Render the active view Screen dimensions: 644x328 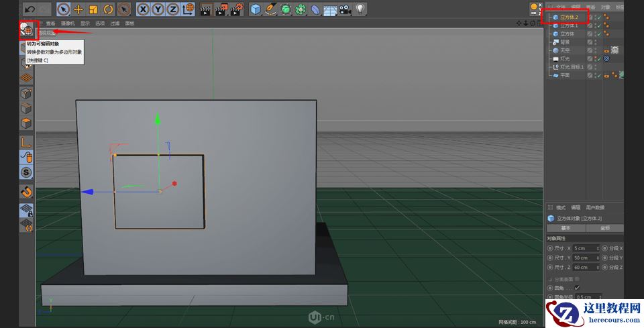click(x=205, y=9)
